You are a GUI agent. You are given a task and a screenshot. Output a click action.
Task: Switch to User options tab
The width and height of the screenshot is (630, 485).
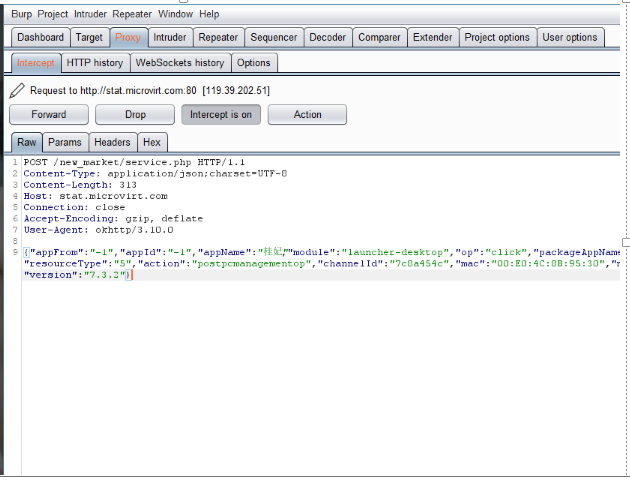(570, 37)
